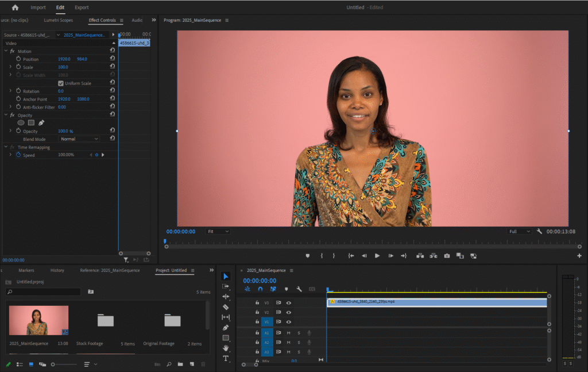Click the Project panel search field
This screenshot has height=372, width=588.
43,292
